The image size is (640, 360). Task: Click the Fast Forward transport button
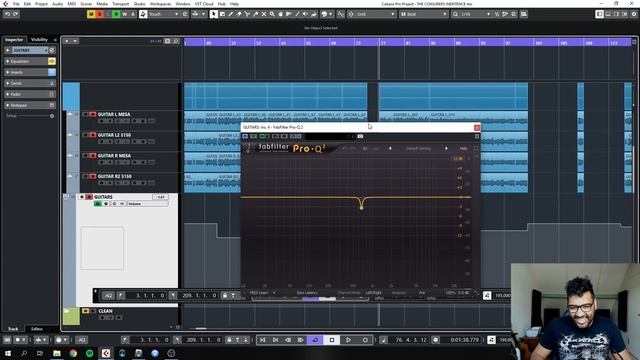pos(301,340)
